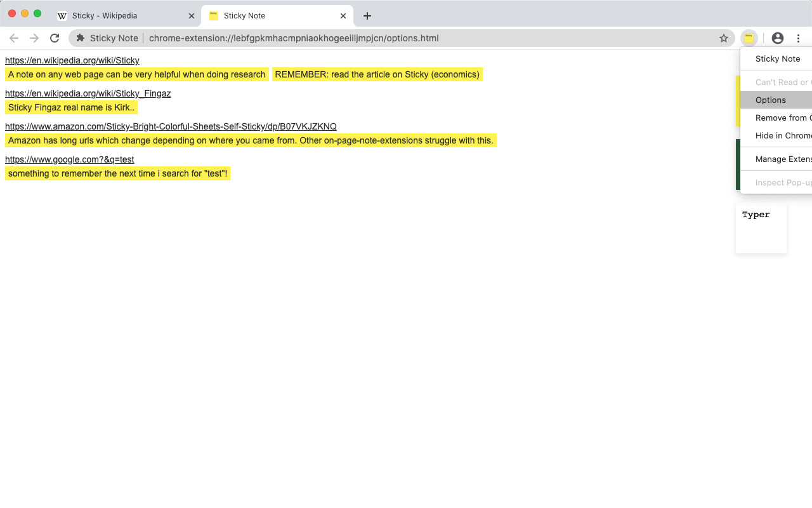
Task: Open the google.com?&q=test link
Action: (x=70, y=159)
